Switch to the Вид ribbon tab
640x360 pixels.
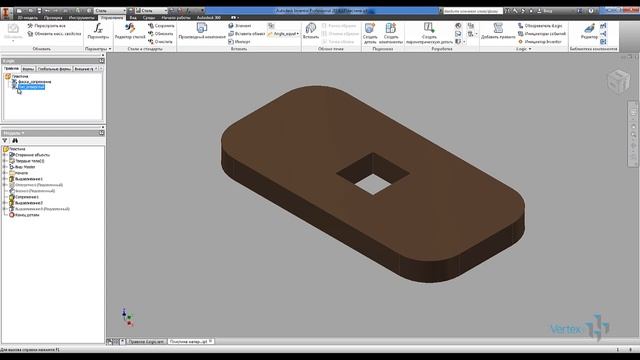[x=133, y=18]
